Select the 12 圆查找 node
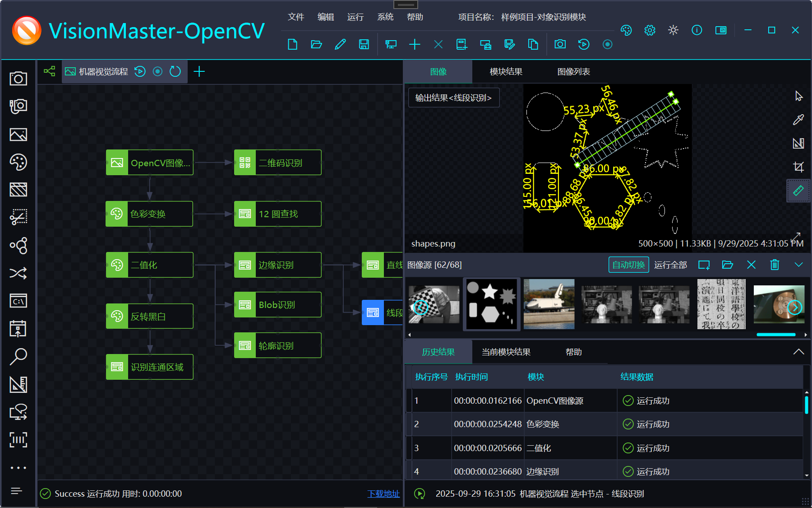 pyautogui.click(x=278, y=214)
